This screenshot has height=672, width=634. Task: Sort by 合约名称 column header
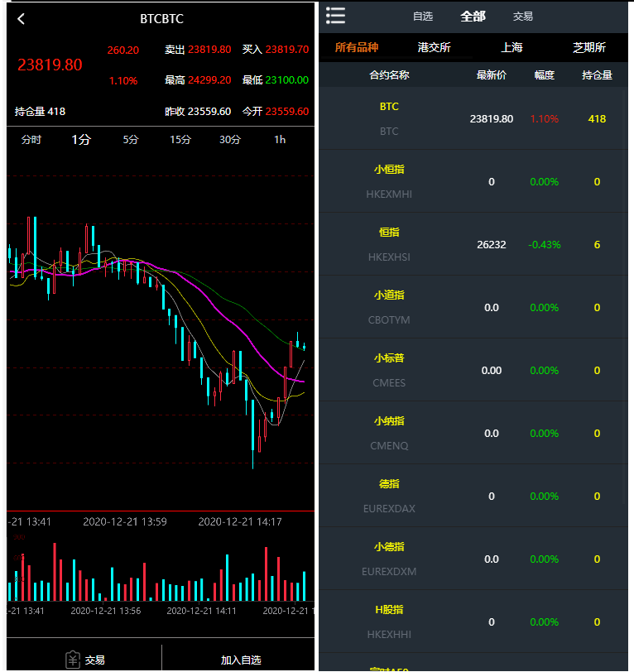[x=389, y=75]
